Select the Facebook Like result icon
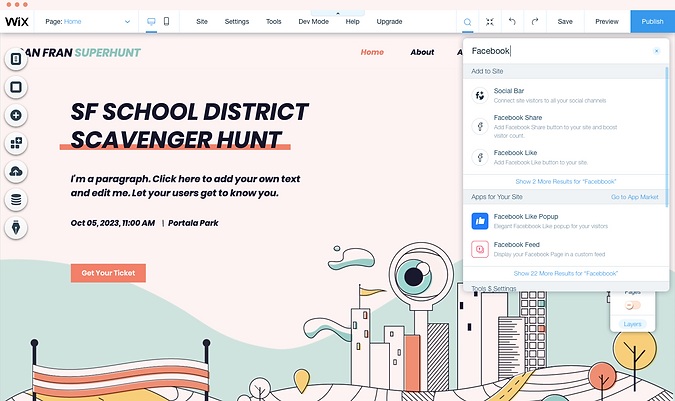The height and width of the screenshot is (401, 675). (480, 157)
